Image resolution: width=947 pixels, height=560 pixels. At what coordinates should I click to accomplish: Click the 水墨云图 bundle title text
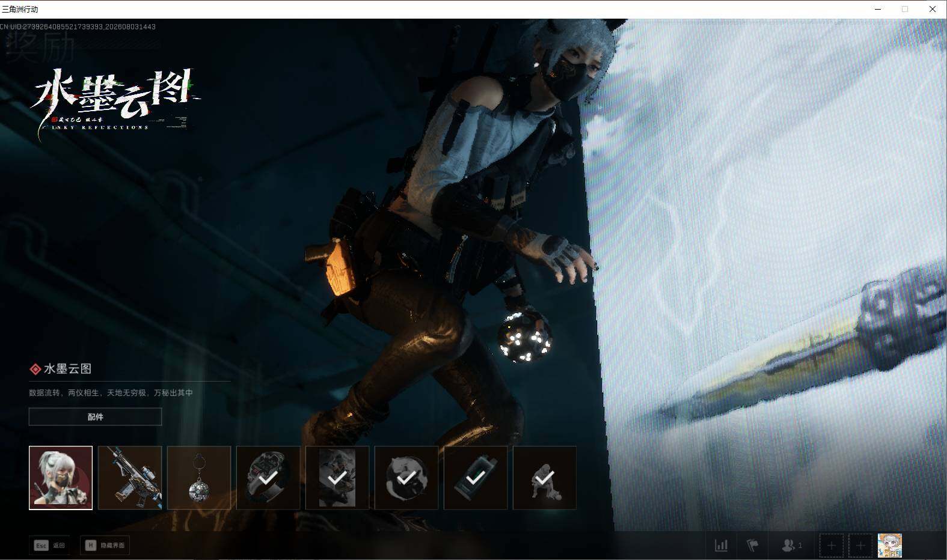pyautogui.click(x=68, y=369)
